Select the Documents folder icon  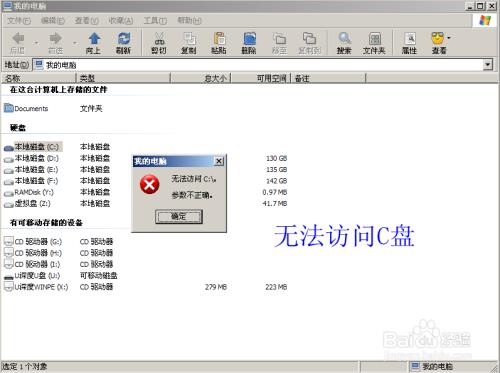point(9,108)
